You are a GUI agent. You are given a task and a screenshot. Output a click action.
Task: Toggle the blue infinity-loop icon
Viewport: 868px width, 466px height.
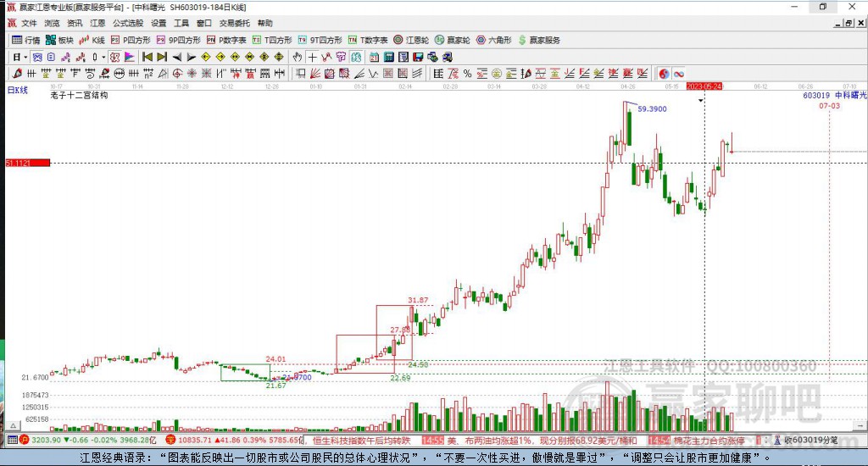click(x=679, y=74)
